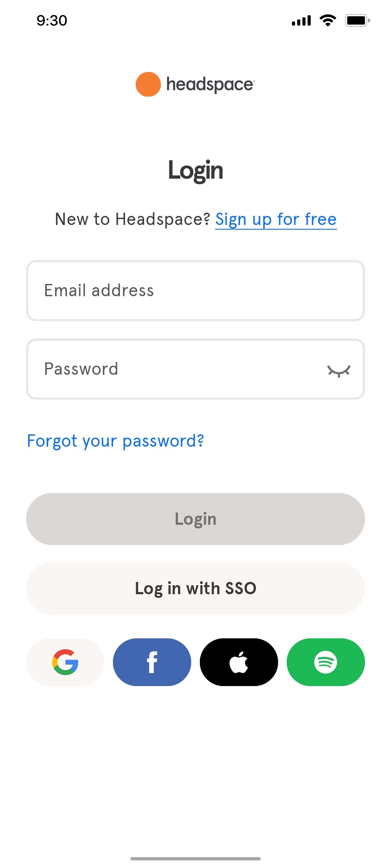Log in with Apple
The height and width of the screenshot is (868, 391).
(239, 662)
